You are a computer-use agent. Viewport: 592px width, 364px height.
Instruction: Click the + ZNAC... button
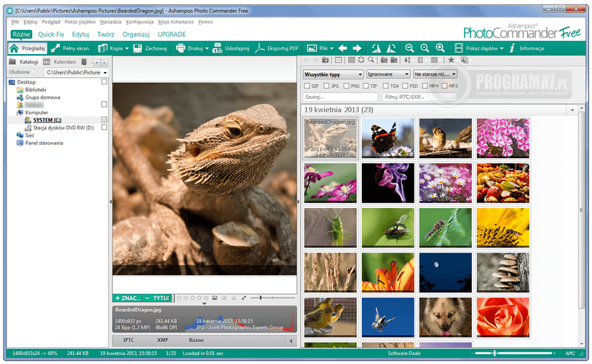coord(128,298)
